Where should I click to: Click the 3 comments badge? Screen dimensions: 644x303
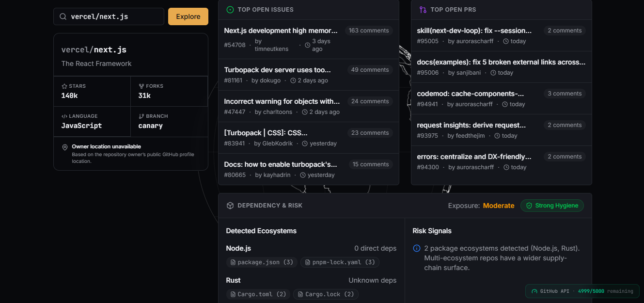tap(565, 94)
